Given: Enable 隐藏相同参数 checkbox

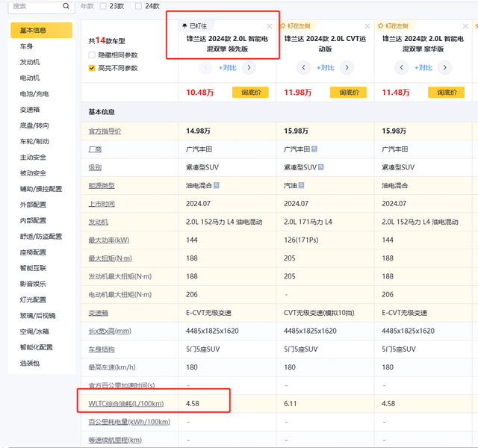Looking at the screenshot, I should pos(92,55).
